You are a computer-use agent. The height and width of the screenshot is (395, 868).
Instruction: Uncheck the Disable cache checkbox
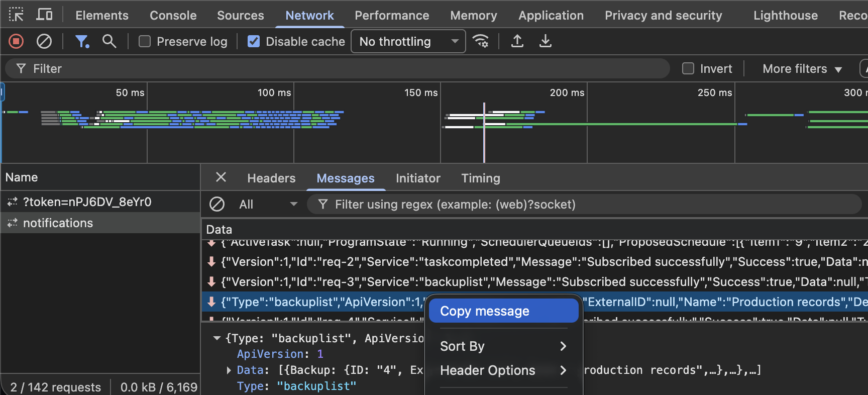[x=254, y=41]
